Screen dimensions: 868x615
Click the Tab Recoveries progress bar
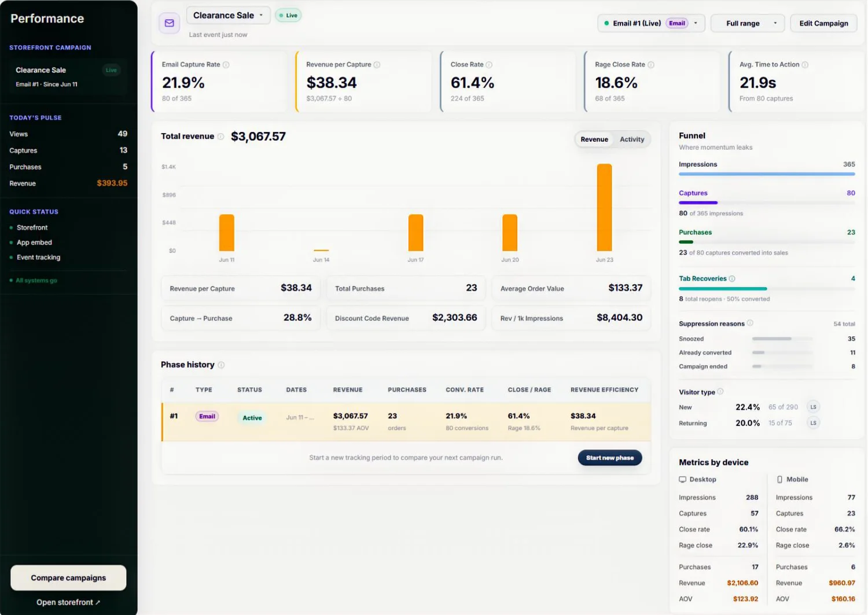[767, 288]
